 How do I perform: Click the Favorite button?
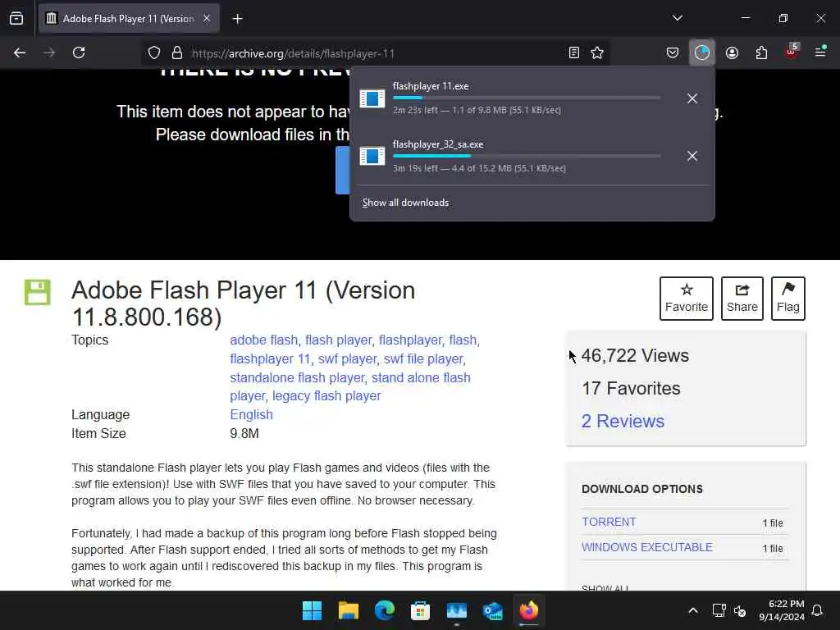click(687, 299)
